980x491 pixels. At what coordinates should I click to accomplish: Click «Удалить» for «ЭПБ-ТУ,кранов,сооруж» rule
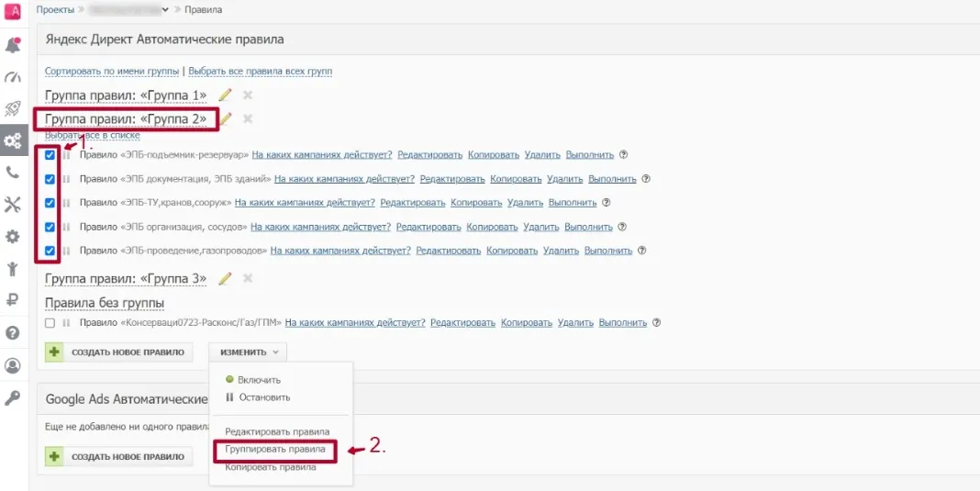click(x=526, y=203)
